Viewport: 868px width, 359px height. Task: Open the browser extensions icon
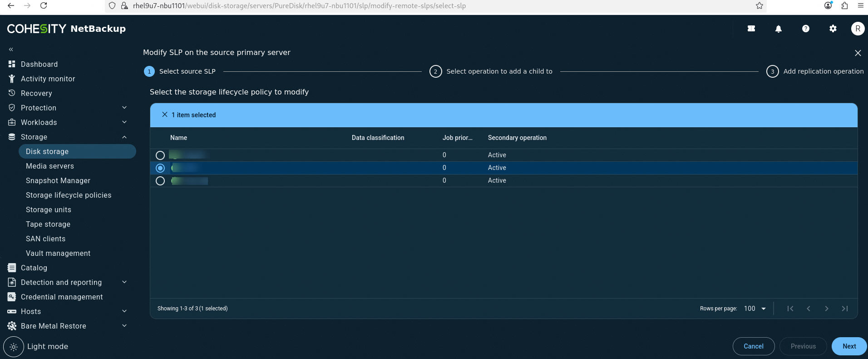tap(844, 5)
